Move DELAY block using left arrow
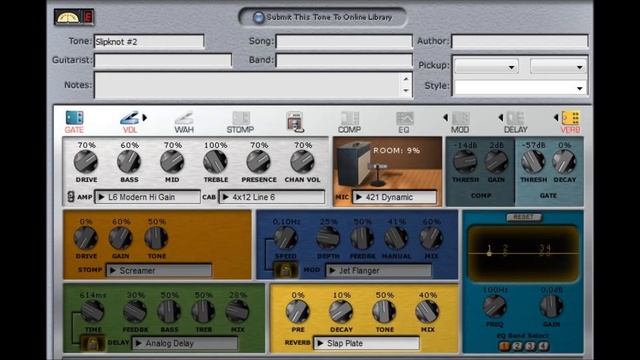The width and height of the screenshot is (640, 360). tap(500, 118)
